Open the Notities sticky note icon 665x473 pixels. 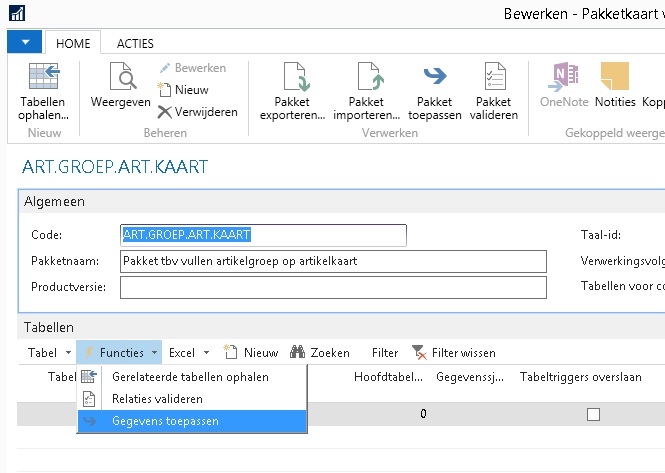coord(615,76)
